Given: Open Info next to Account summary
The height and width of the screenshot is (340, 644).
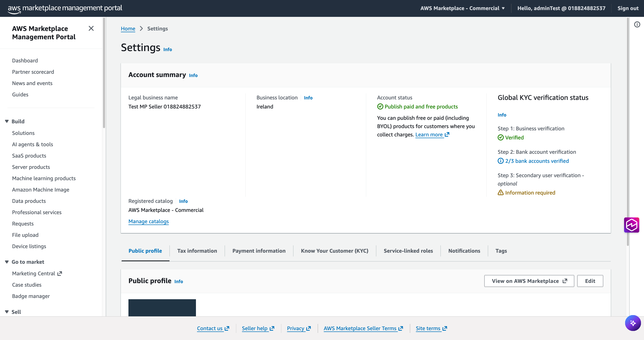Looking at the screenshot, I should point(193,75).
